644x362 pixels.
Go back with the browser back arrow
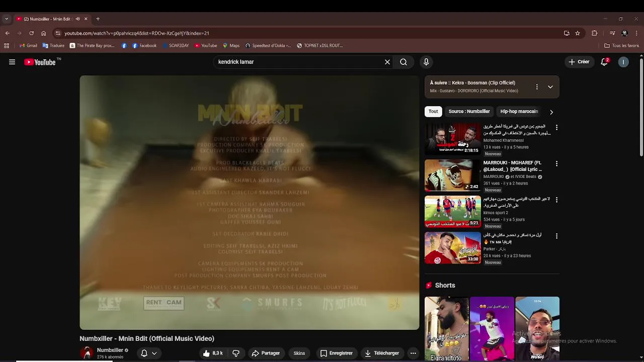click(7, 33)
